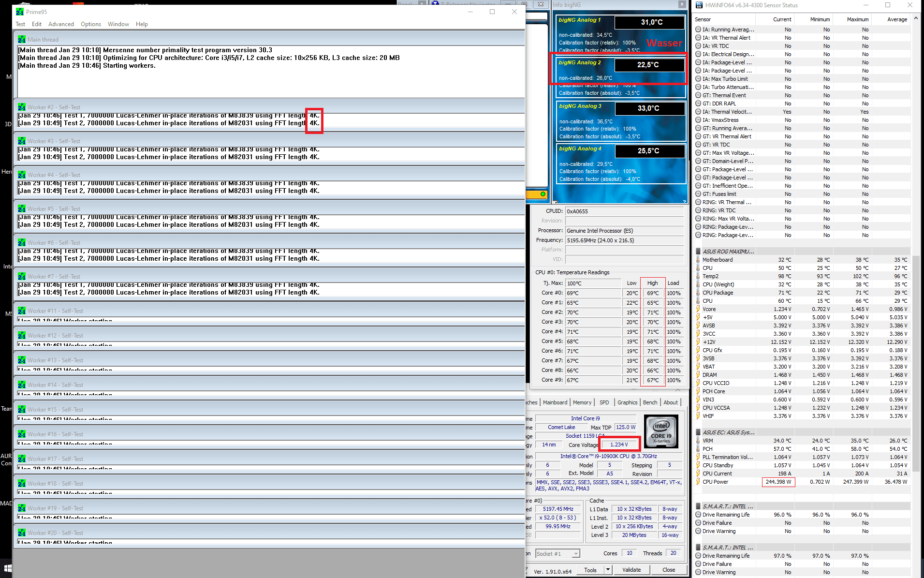Click the Worker #6 Self-Test window icon
Viewport: 924px width, 578px height.
(x=22, y=243)
